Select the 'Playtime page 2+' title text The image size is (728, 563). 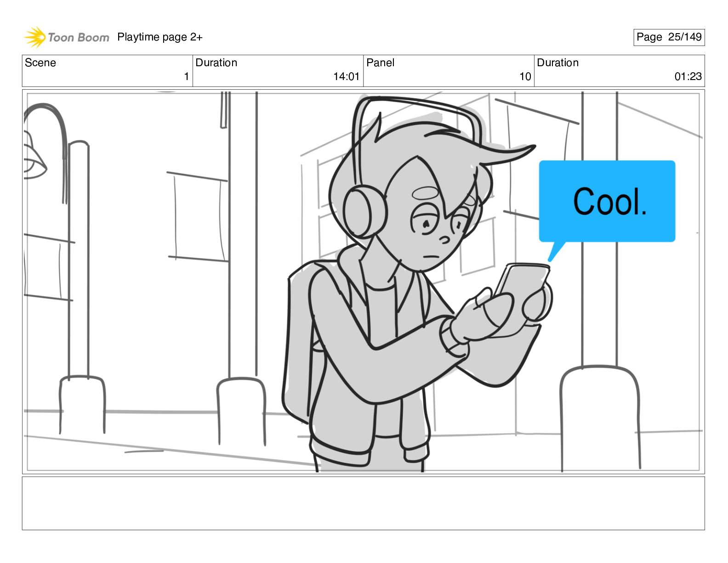[x=160, y=37]
